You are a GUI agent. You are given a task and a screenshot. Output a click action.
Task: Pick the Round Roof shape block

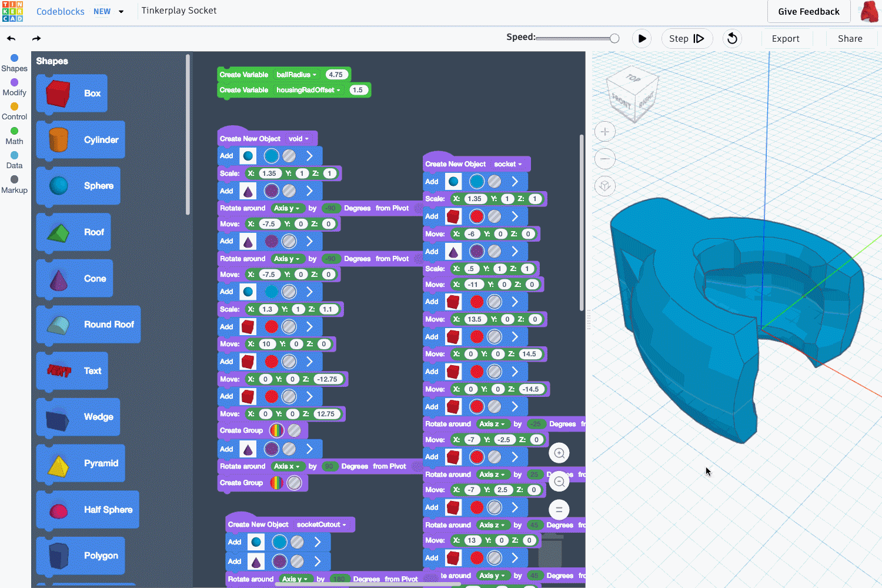[x=88, y=325]
